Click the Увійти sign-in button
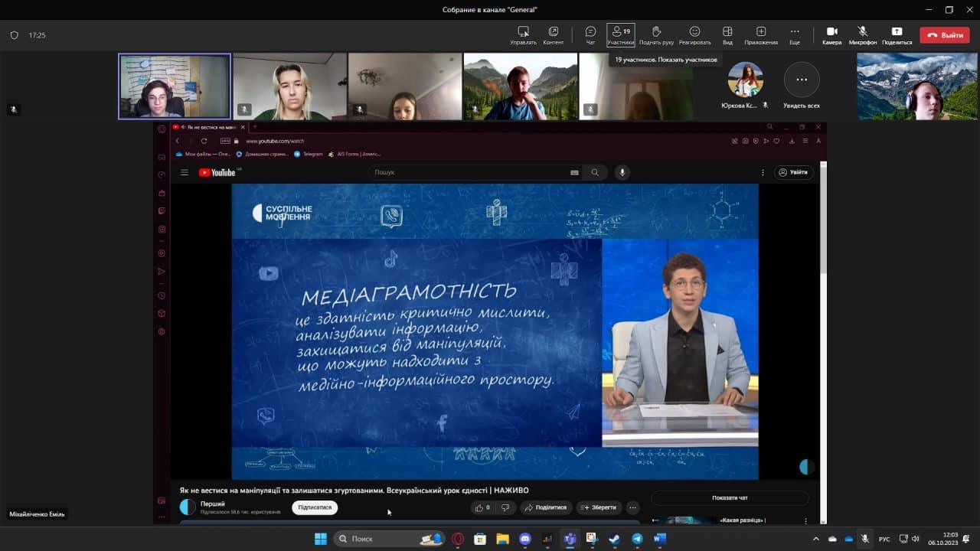The image size is (980, 551). click(794, 172)
